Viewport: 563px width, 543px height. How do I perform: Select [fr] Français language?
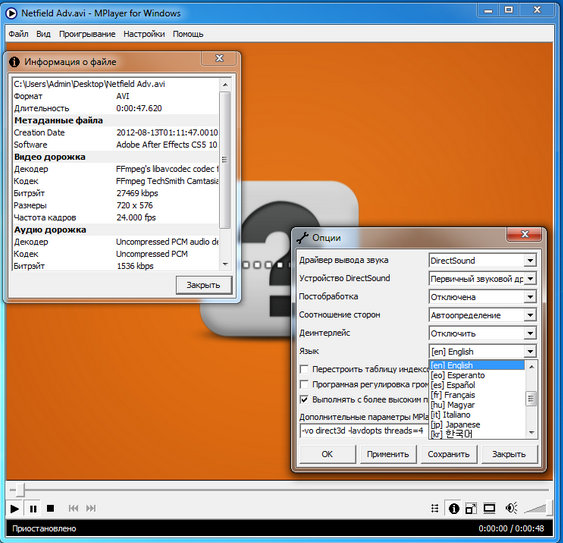point(477,395)
